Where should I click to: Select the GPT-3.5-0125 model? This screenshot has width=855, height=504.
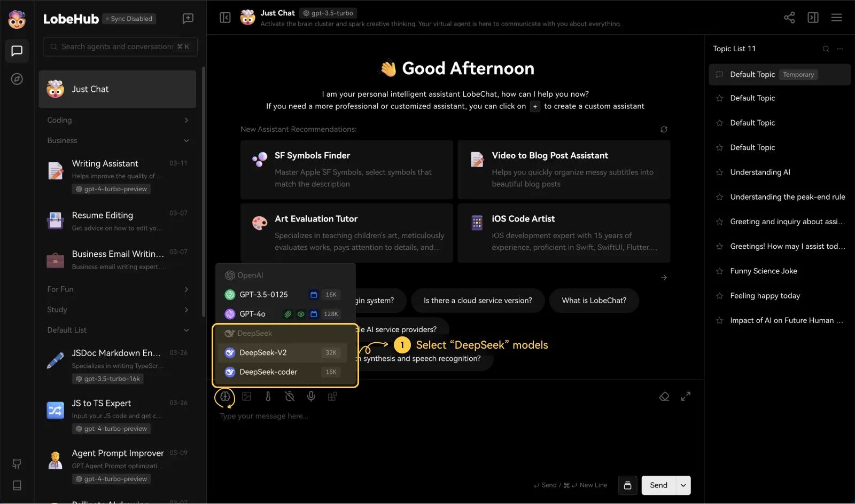(x=283, y=295)
